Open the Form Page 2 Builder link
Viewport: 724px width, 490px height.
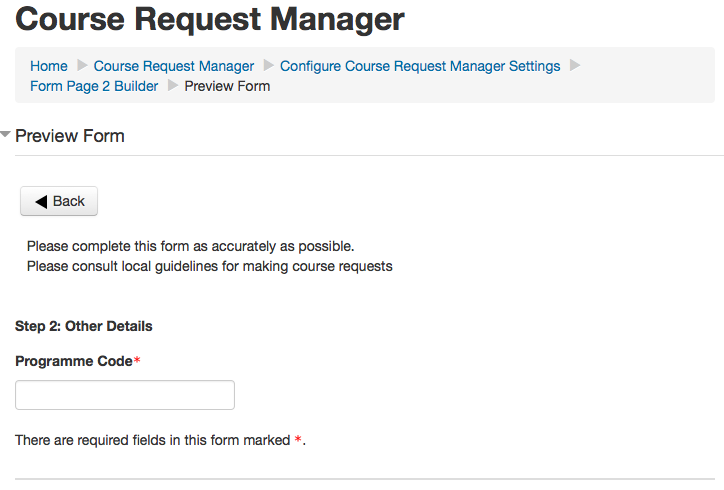point(94,86)
